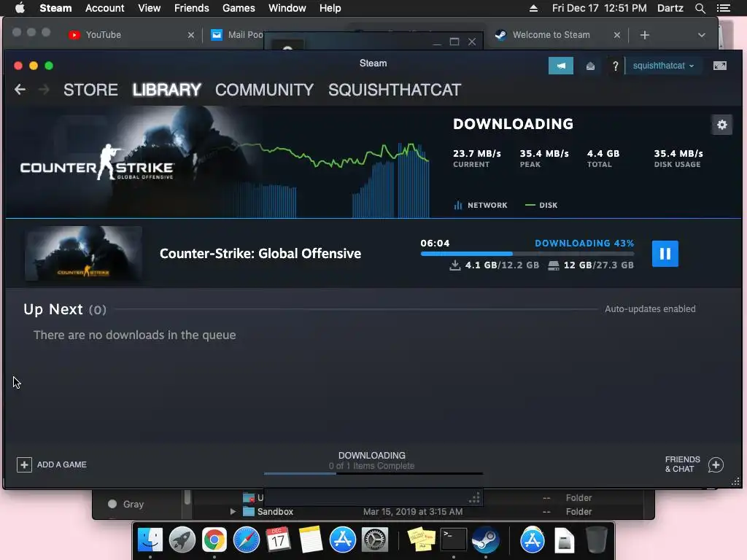
Task: Click the Auto-updates enabled text
Action: click(x=650, y=309)
